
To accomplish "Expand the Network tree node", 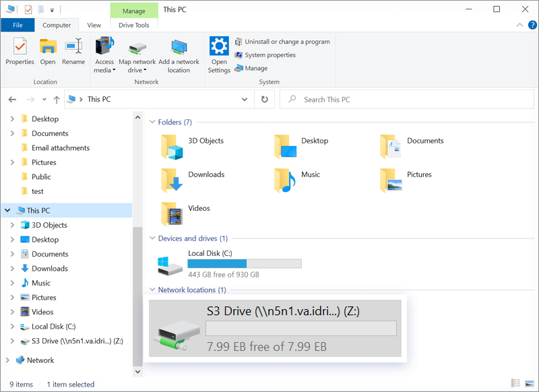I will click(x=7, y=360).
